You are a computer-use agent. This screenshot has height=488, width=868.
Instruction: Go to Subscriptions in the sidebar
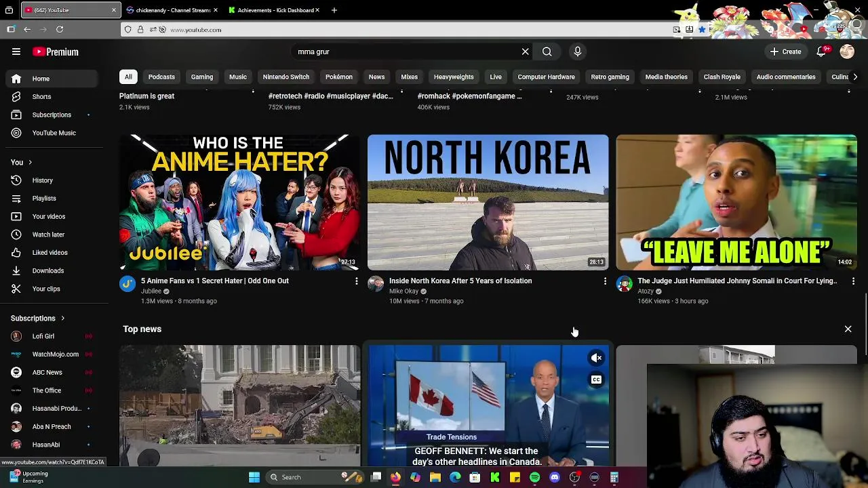click(51, 115)
